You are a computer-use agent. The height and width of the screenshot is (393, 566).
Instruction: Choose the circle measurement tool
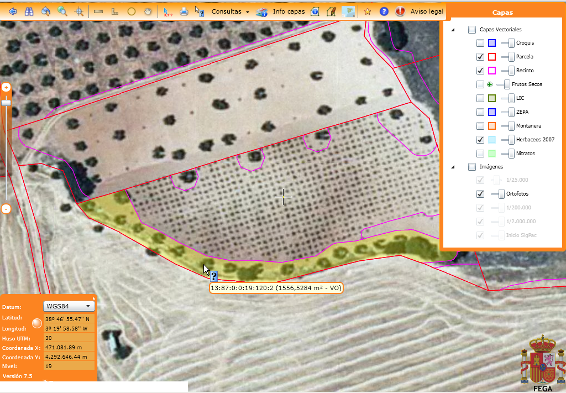(x=131, y=12)
